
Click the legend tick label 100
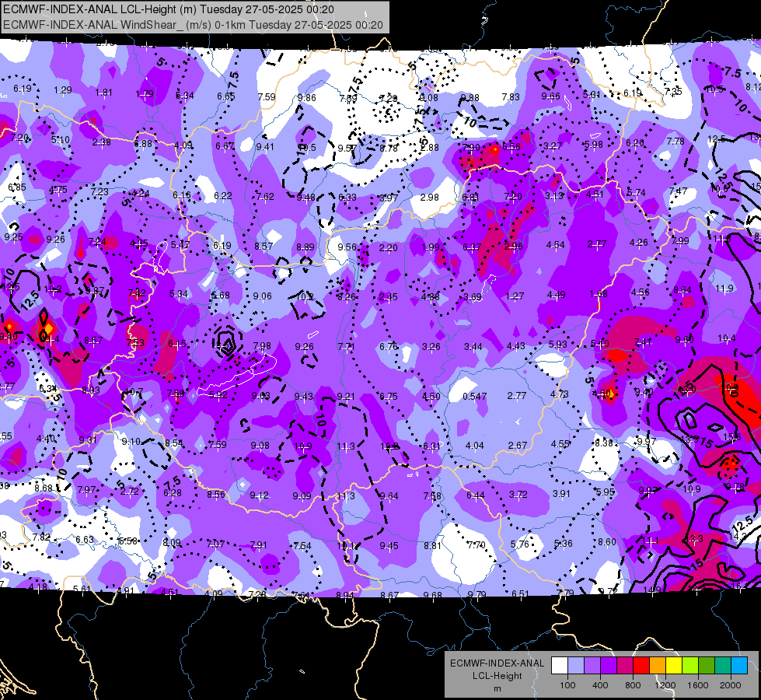[567, 685]
